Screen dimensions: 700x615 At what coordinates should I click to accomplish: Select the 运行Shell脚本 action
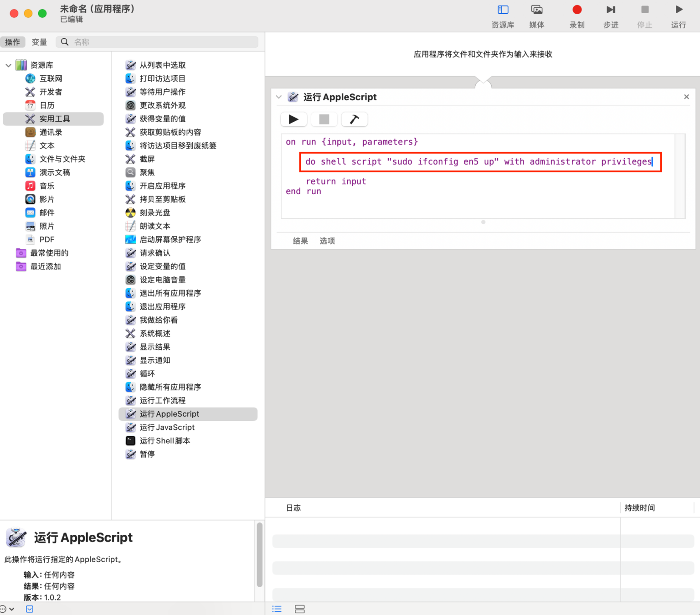165,440
